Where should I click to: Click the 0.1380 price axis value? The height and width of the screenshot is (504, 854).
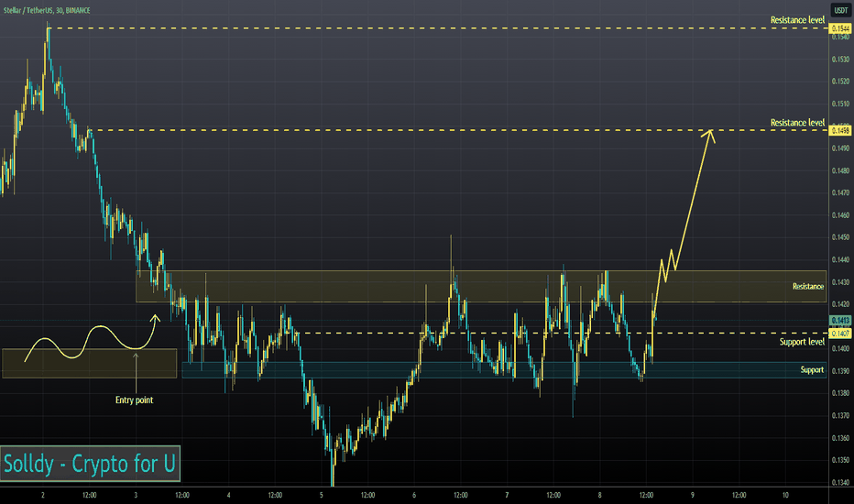[x=840, y=393]
